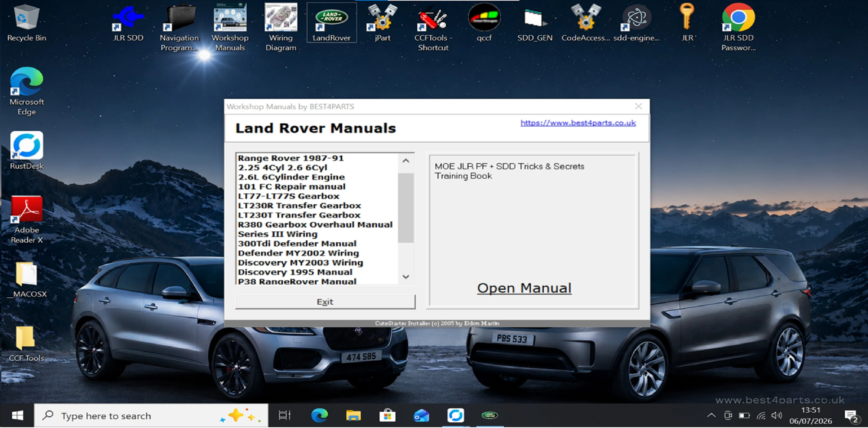The height and width of the screenshot is (428, 868).
Task: Switch to RustDesk taskbar icon
Action: [456, 416]
